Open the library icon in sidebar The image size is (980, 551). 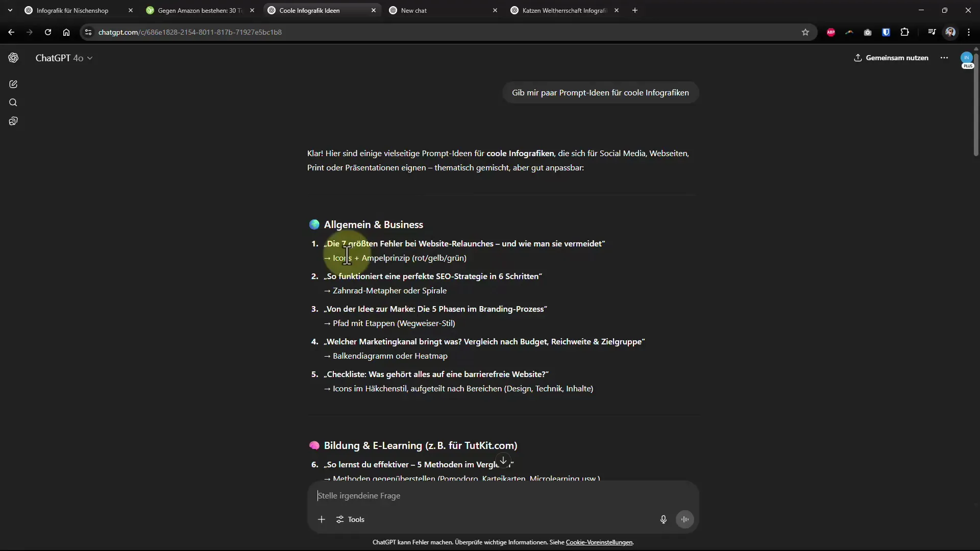(x=13, y=121)
